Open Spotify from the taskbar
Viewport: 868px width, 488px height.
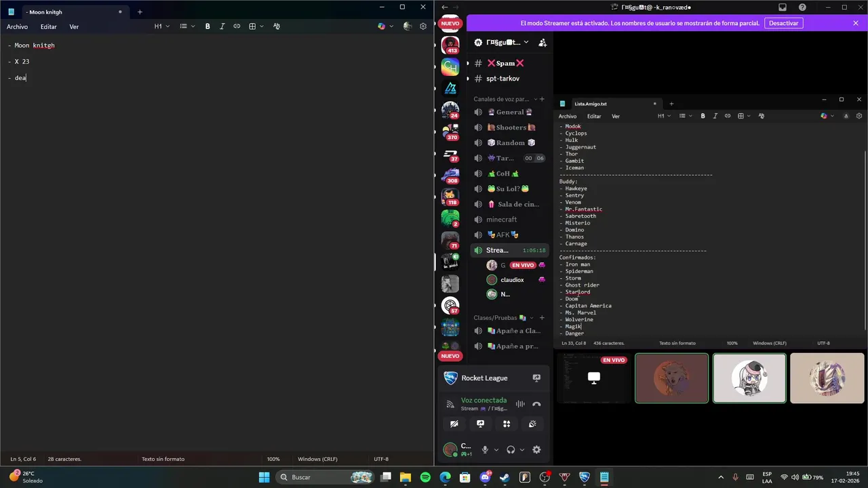point(425,477)
